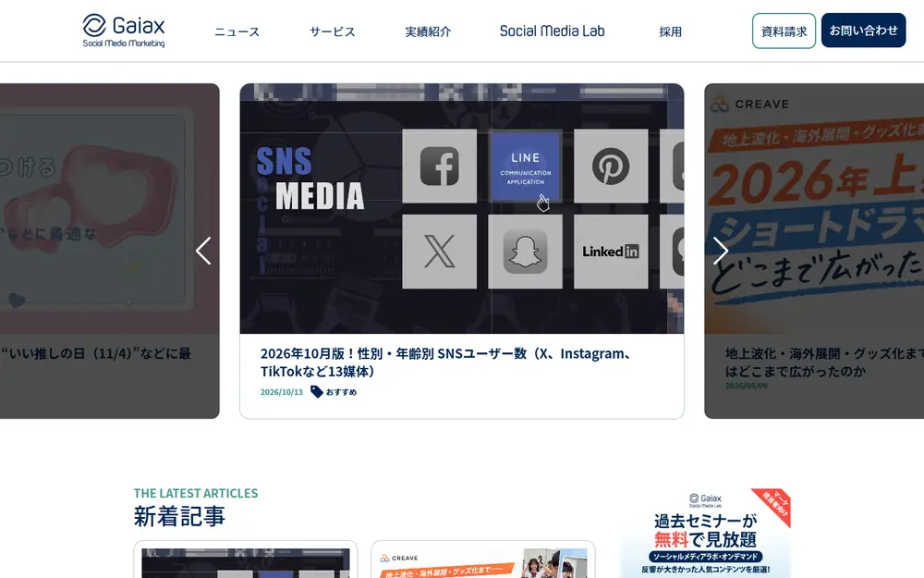Open the 実績紹介 menu item
This screenshot has width=924, height=578.
(428, 31)
